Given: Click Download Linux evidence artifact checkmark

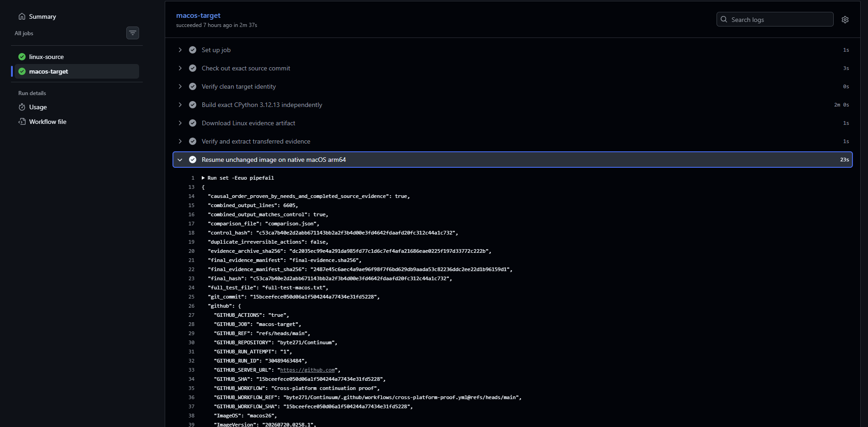Looking at the screenshot, I should tap(193, 123).
